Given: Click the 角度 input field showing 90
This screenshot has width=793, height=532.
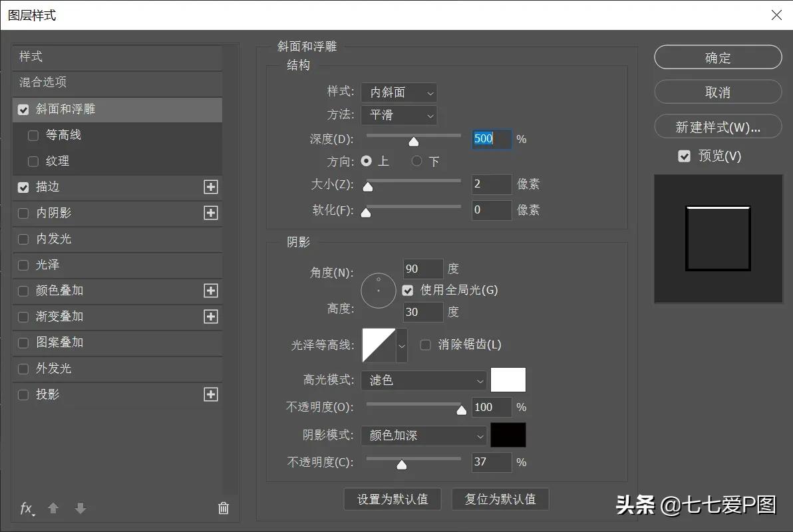Looking at the screenshot, I should tap(423, 269).
